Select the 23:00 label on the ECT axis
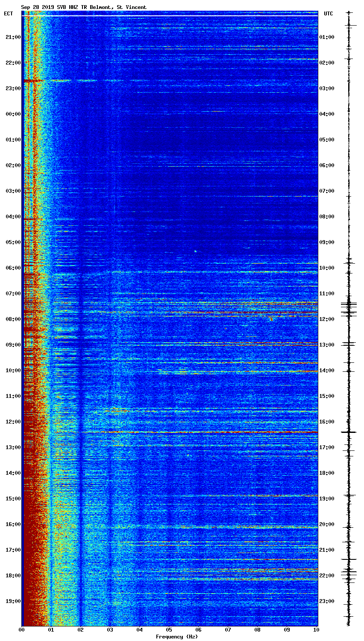 pos(12,88)
